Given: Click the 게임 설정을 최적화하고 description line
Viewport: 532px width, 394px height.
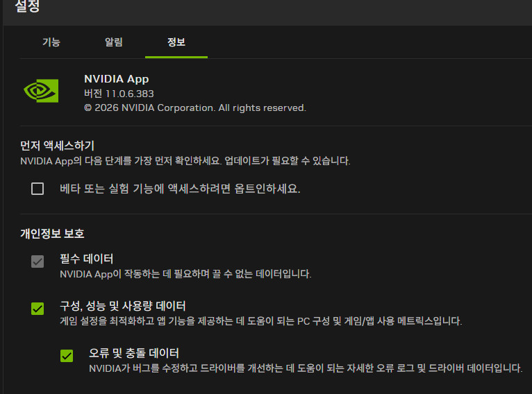Looking at the screenshot, I should tap(261, 321).
